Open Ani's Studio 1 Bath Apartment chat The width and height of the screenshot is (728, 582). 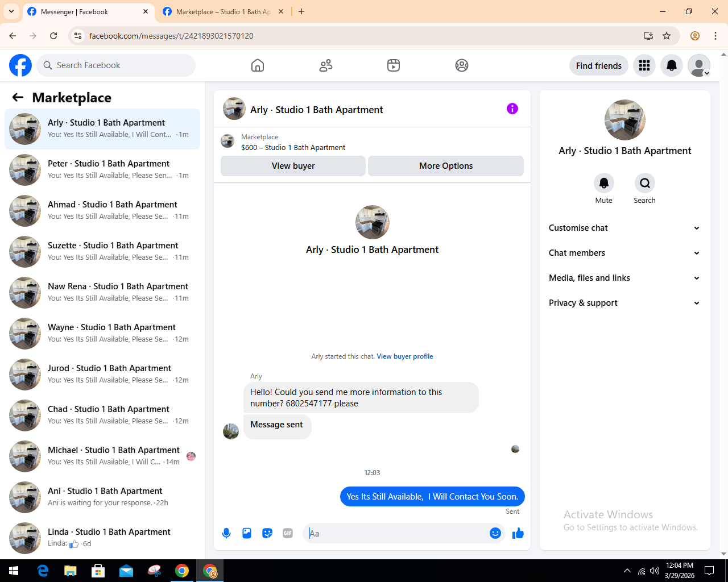pyautogui.click(x=102, y=497)
